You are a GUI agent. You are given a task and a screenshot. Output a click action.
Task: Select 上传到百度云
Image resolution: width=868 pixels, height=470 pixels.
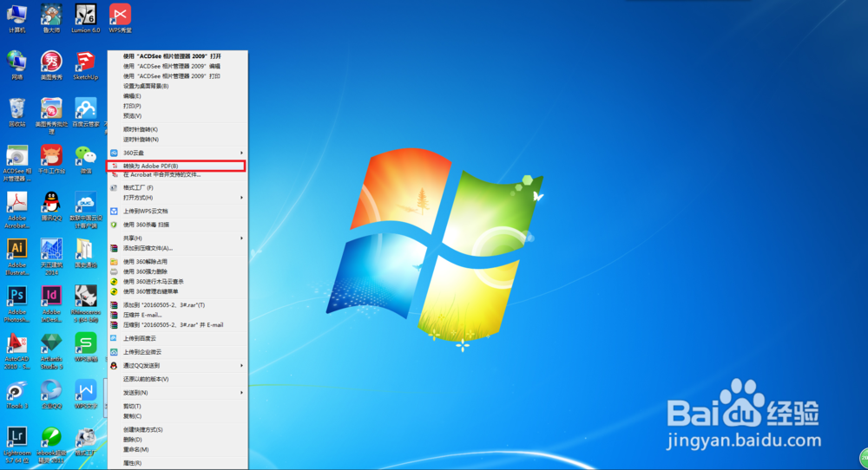[177, 338]
